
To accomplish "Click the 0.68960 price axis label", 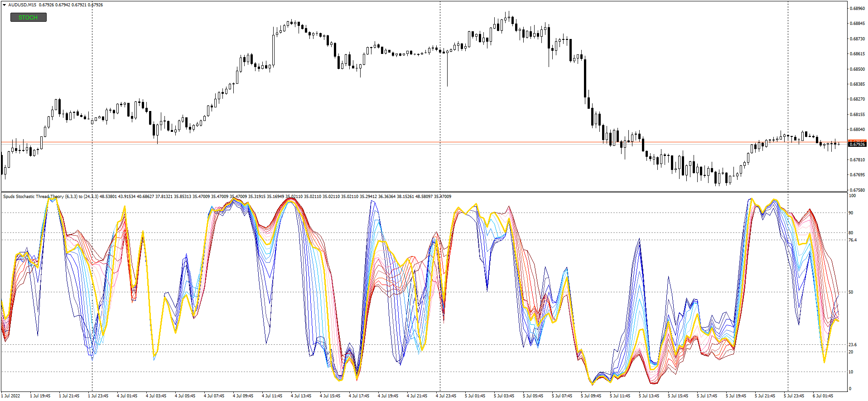I will (x=857, y=9).
